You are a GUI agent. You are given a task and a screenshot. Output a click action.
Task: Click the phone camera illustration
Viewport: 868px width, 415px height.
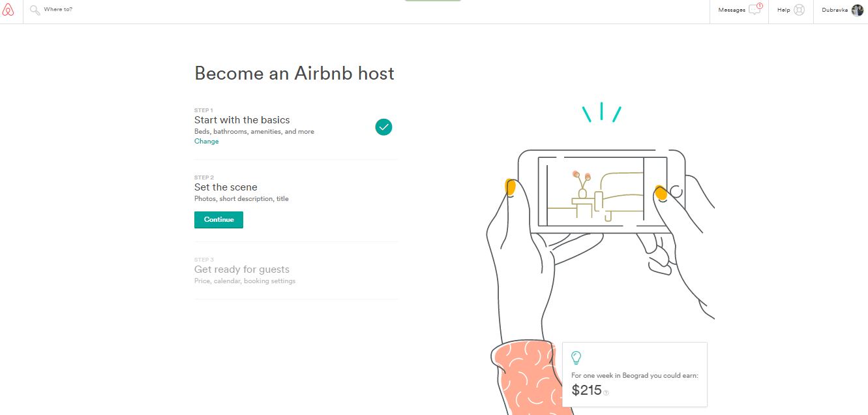pos(601,191)
